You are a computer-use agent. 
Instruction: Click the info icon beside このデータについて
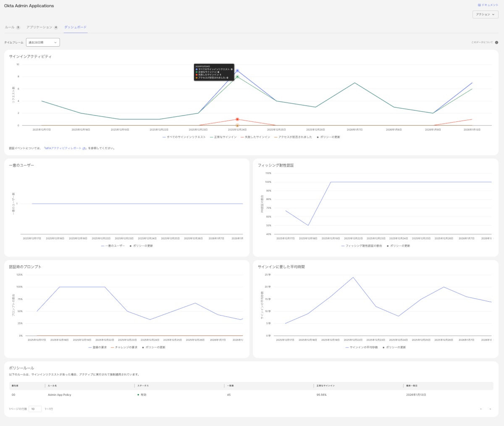[x=496, y=42]
